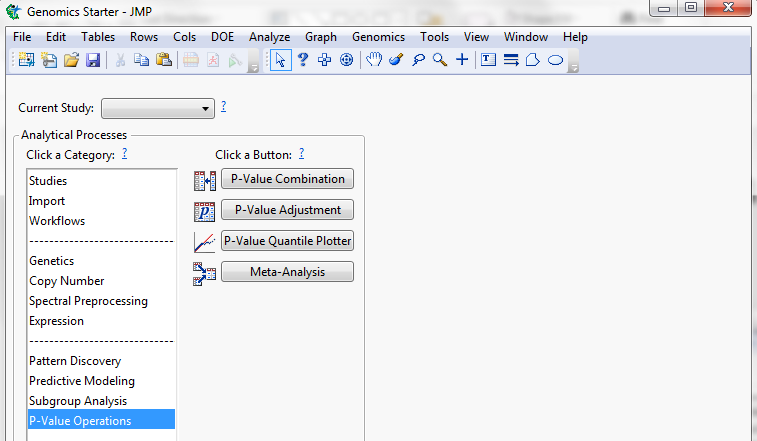
Task: Select the Workflows category
Action: coord(101,221)
